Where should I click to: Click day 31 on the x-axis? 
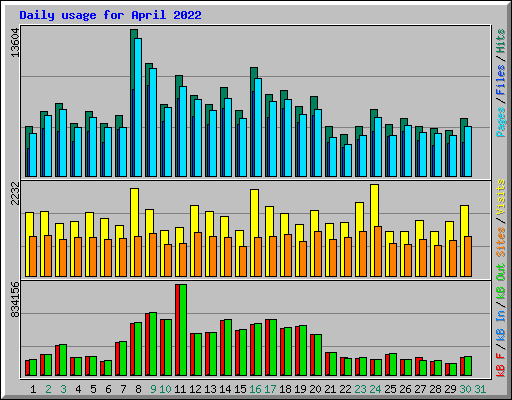(x=480, y=389)
